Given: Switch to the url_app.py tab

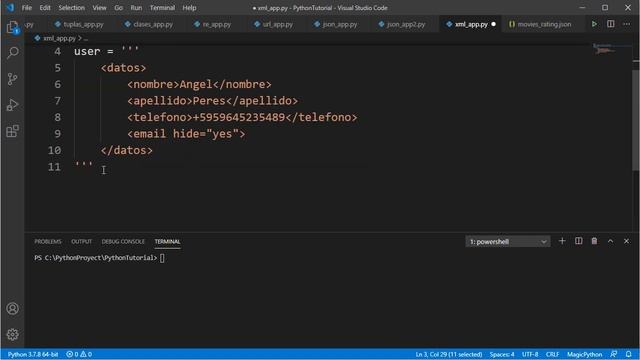Looking at the screenshot, I should point(274,24).
